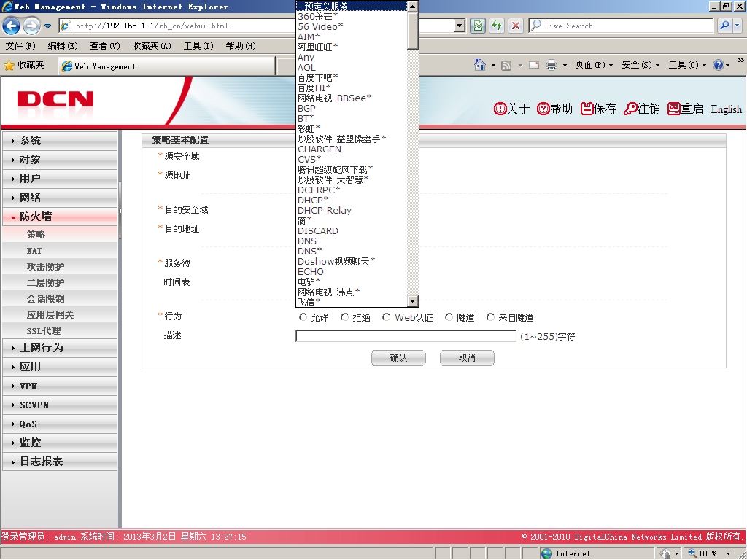Open the 应用层网关 submenu item

pos(60,315)
